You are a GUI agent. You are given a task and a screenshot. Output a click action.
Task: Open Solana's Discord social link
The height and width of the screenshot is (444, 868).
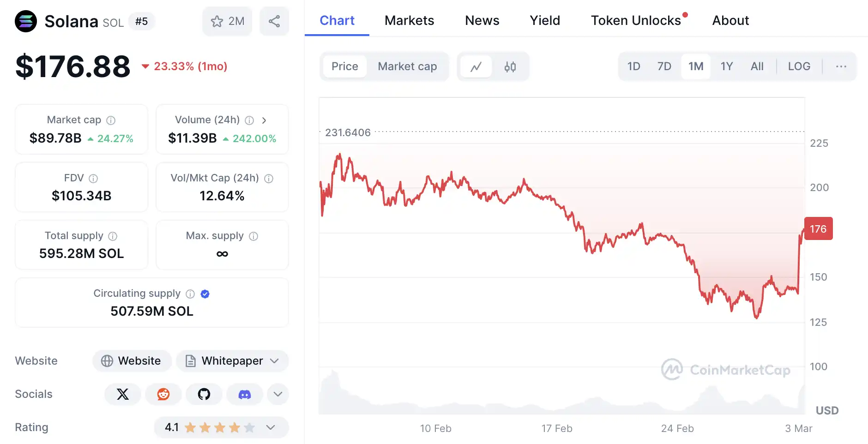pos(245,394)
